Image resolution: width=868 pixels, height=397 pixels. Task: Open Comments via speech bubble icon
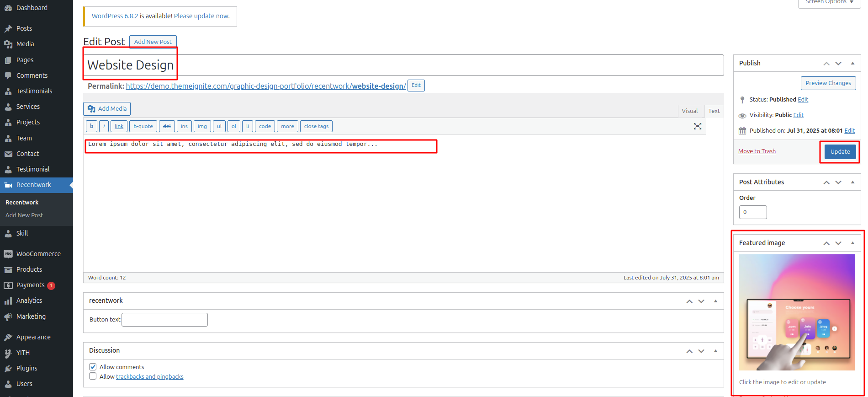(x=8, y=75)
